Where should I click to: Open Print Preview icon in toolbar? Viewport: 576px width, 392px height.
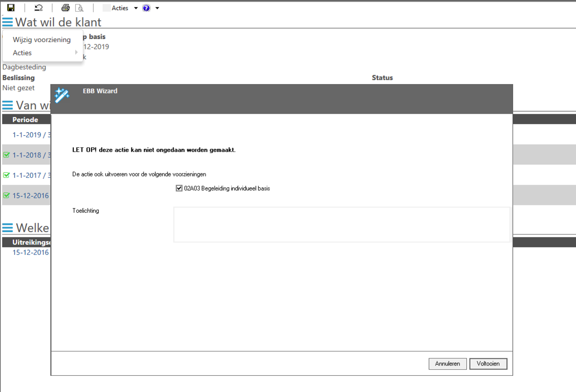[x=79, y=8]
